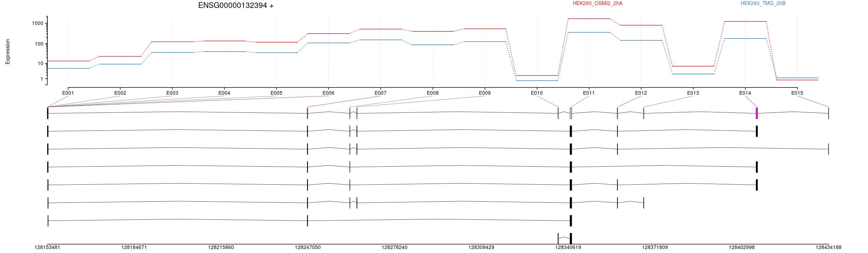Click the y-axis tick label 100

[39, 44]
